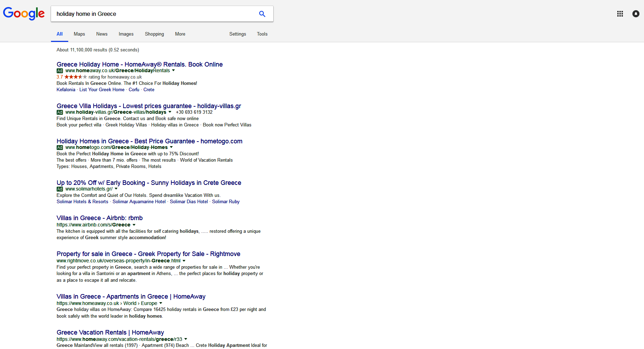
Task: Click the search magnifying glass icon
Action: click(x=262, y=13)
